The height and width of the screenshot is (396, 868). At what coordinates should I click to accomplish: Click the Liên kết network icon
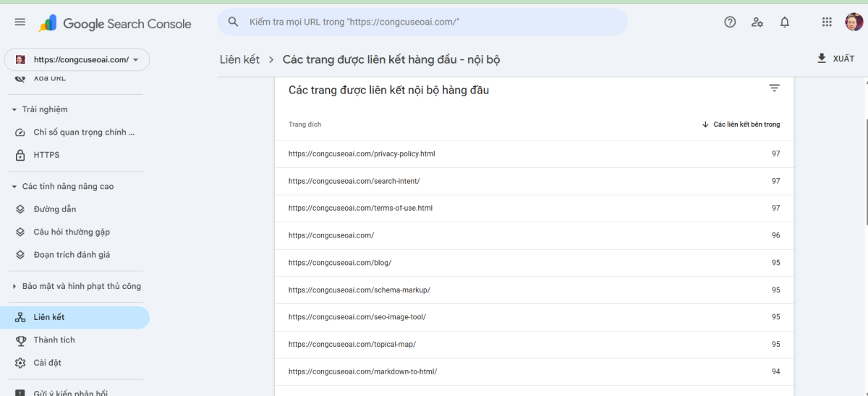[x=20, y=317]
